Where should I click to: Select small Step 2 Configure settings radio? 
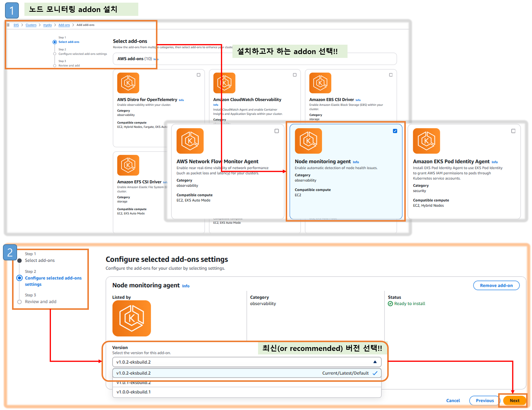click(x=55, y=54)
